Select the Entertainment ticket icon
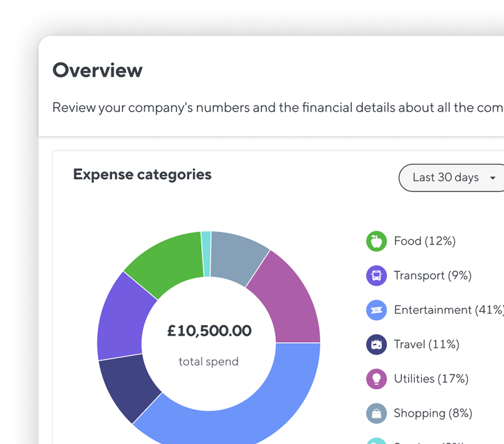504x444 pixels. point(376,310)
